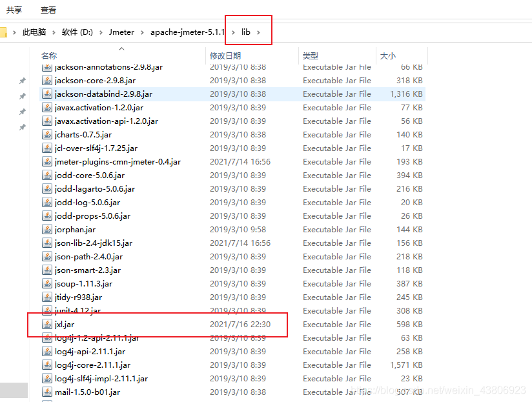Select the jorphan.jar Java archive icon
Viewport: 532px width, 402px height.
[47, 229]
